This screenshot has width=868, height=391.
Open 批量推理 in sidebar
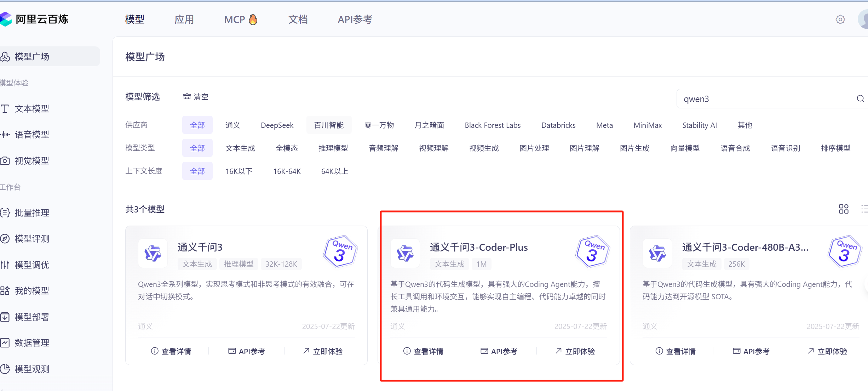32,213
